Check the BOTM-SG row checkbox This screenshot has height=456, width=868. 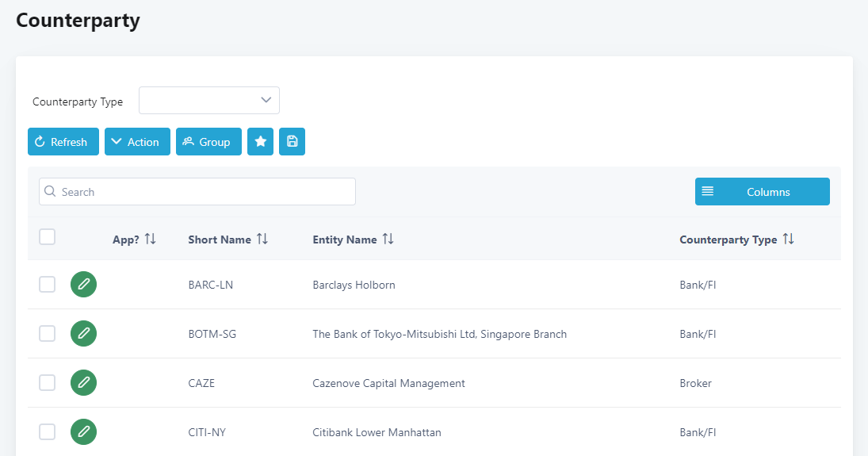pos(47,334)
